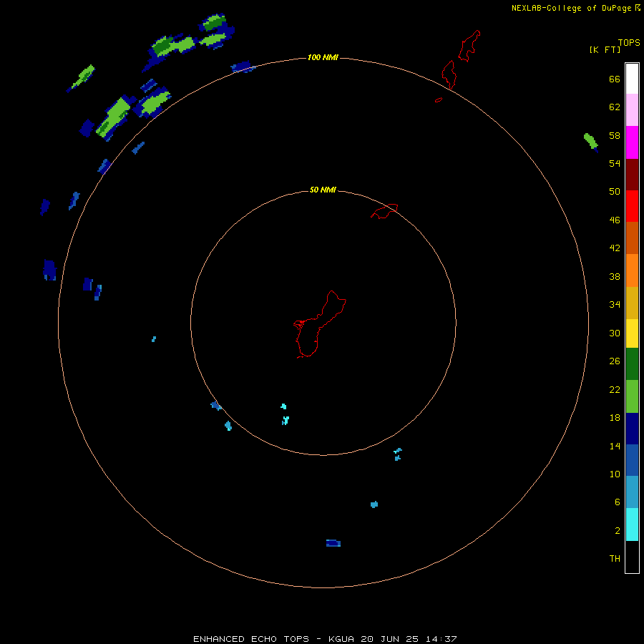The image size is (644, 644).
Task: Click the Guam island outline at radar center
Action: (x=319, y=324)
